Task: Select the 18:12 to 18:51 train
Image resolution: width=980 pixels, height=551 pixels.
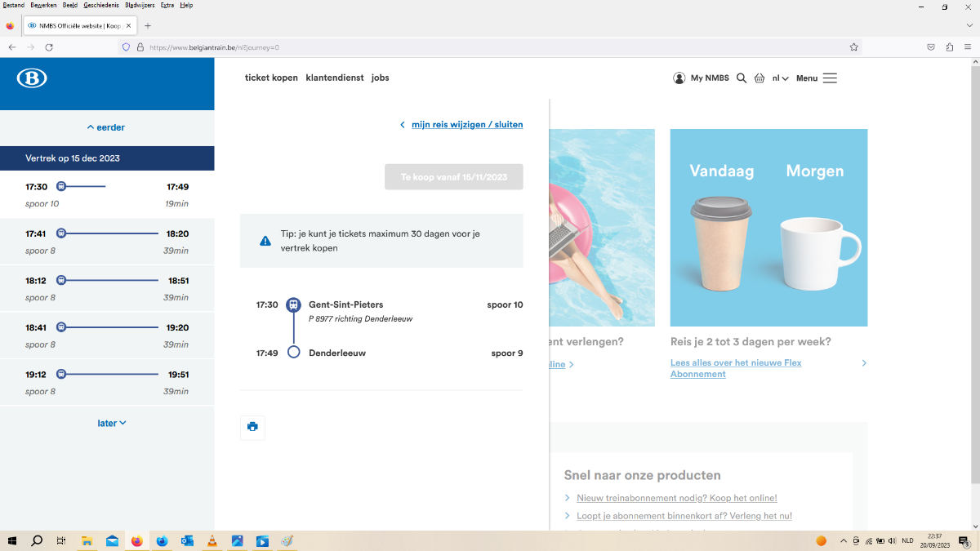Action: click(x=107, y=288)
